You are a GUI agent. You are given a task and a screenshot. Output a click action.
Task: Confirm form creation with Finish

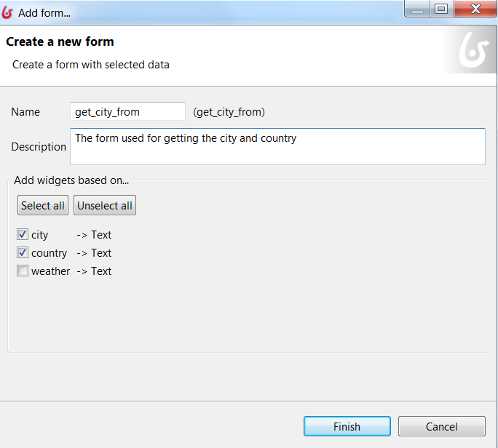[x=347, y=426]
